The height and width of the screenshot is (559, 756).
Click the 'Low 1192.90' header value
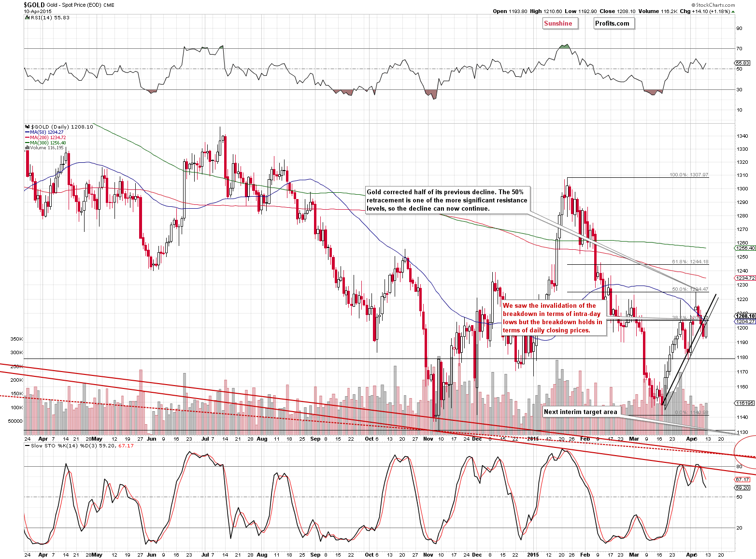581,11
